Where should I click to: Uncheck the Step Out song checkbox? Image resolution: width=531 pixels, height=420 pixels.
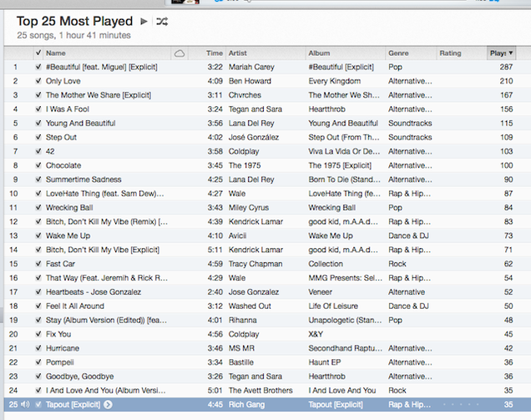[x=38, y=137]
